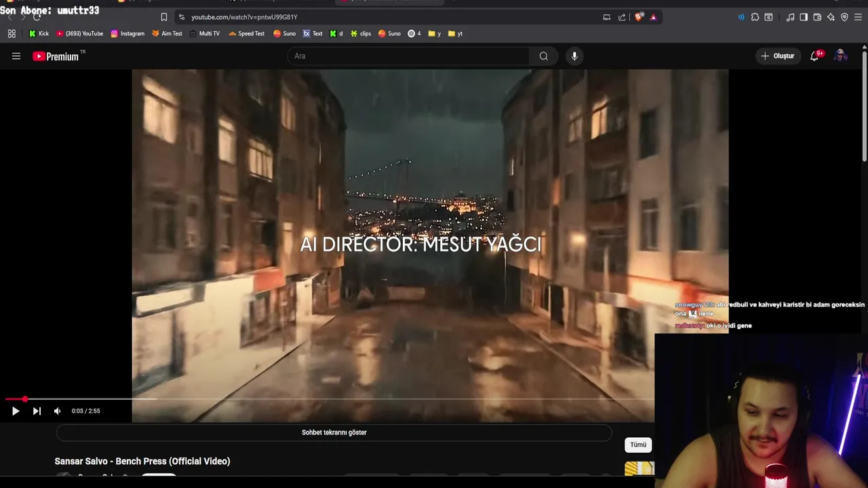
Task: Open the first Suno bookmark
Action: click(x=284, y=33)
